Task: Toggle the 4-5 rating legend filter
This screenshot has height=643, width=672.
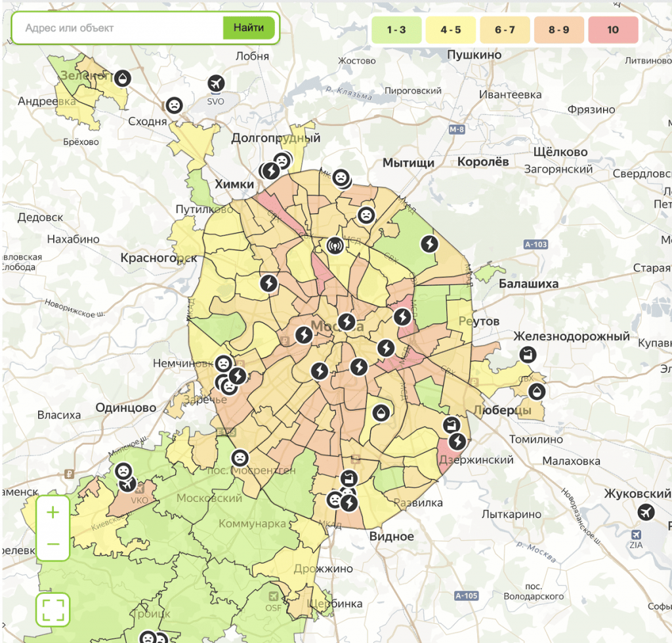Action: coord(451,30)
